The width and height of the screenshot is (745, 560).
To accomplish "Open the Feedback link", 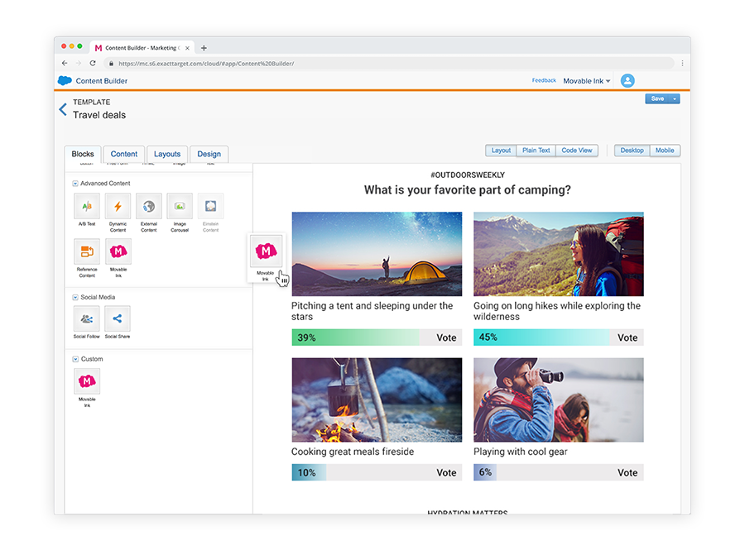I will coord(544,80).
